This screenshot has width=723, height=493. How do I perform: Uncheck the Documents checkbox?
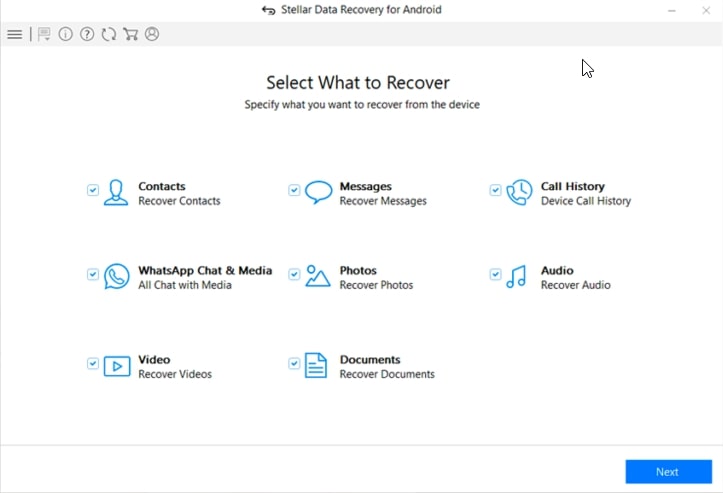294,363
